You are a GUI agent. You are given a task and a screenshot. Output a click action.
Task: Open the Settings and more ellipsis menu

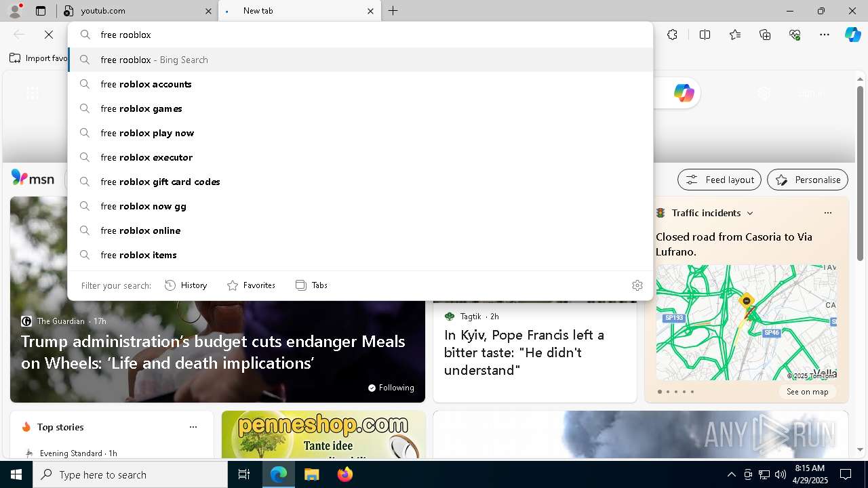[x=825, y=35]
